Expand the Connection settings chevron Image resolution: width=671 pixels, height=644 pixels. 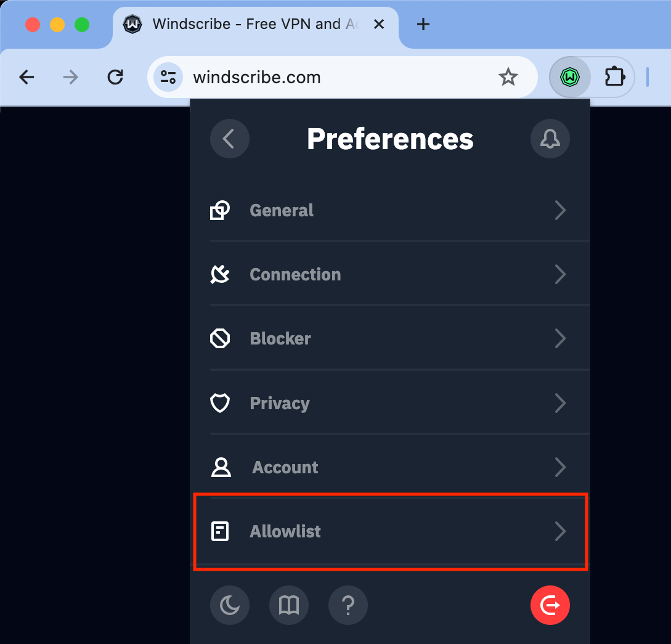click(560, 274)
